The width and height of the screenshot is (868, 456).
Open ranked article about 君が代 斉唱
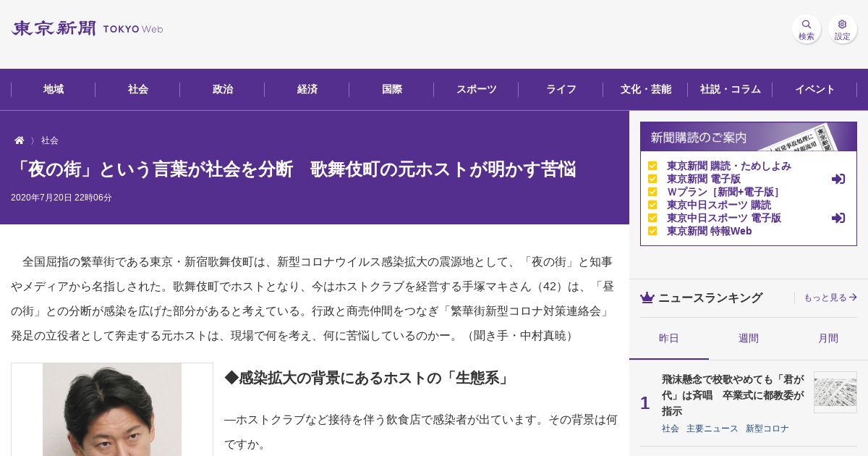(733, 395)
